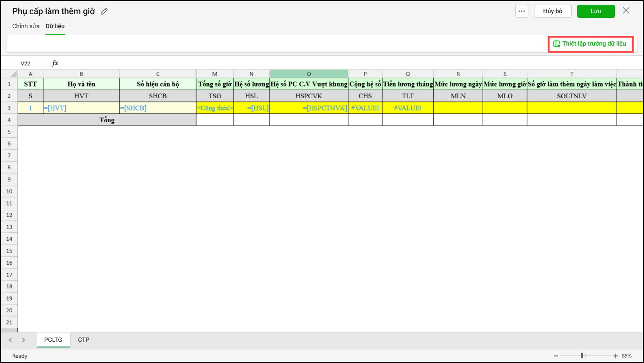The width and height of the screenshot is (644, 363).
Task: Click the green Lưu button
Action: pos(596,11)
